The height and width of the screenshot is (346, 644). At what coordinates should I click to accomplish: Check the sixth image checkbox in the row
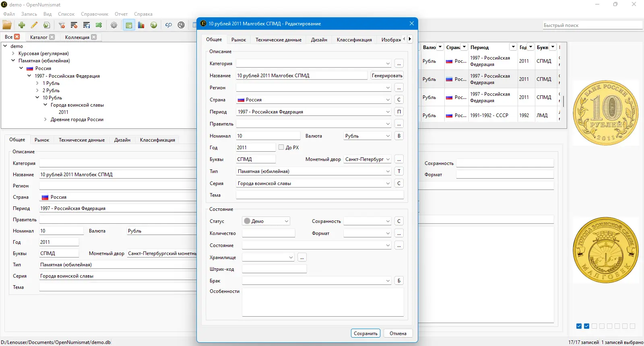tap(617, 326)
